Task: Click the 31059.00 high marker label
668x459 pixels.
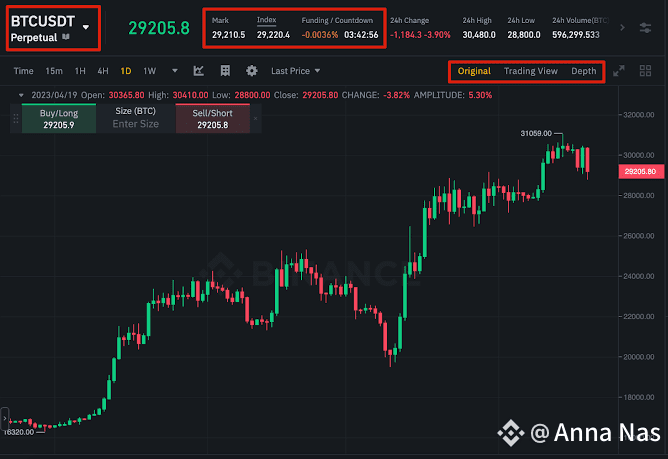Action: [536, 133]
